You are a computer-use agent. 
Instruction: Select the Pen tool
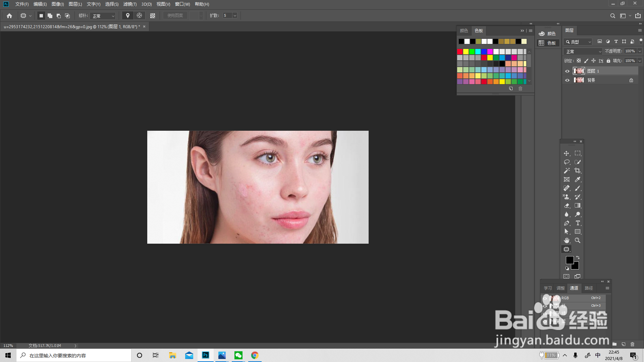click(567, 223)
